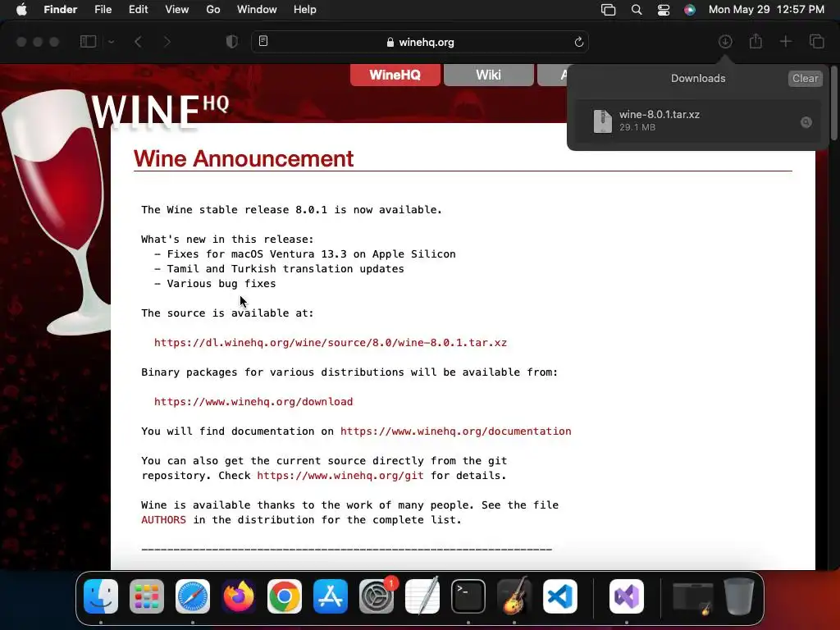Open the Edit menu

click(138, 10)
